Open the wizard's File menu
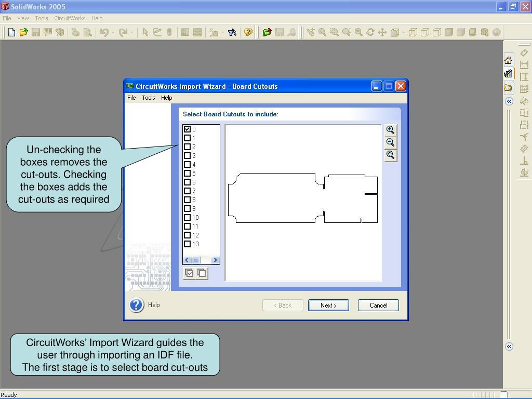This screenshot has height=399, width=532. click(131, 98)
